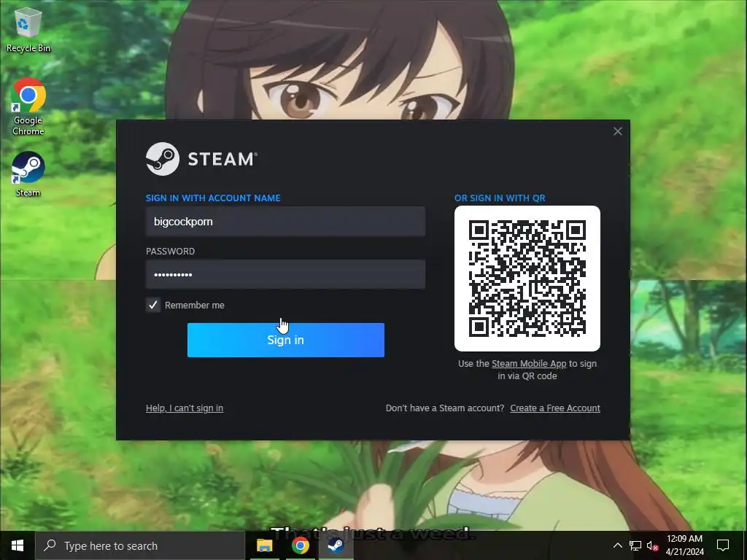747x560 pixels.
Task: Click the blue Sign in button
Action: click(286, 340)
